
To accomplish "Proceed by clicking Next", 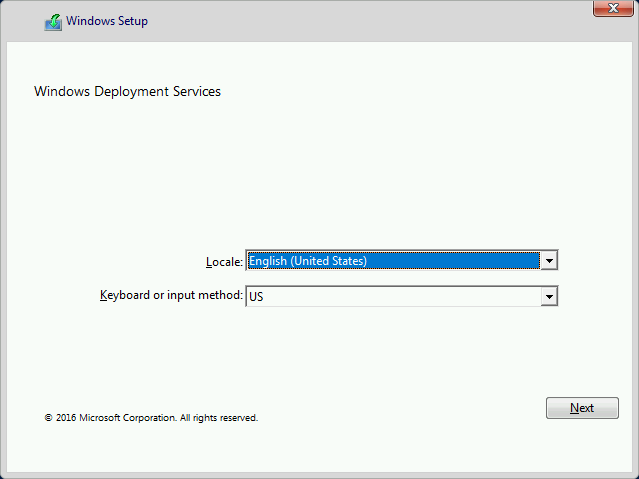I will pos(582,408).
